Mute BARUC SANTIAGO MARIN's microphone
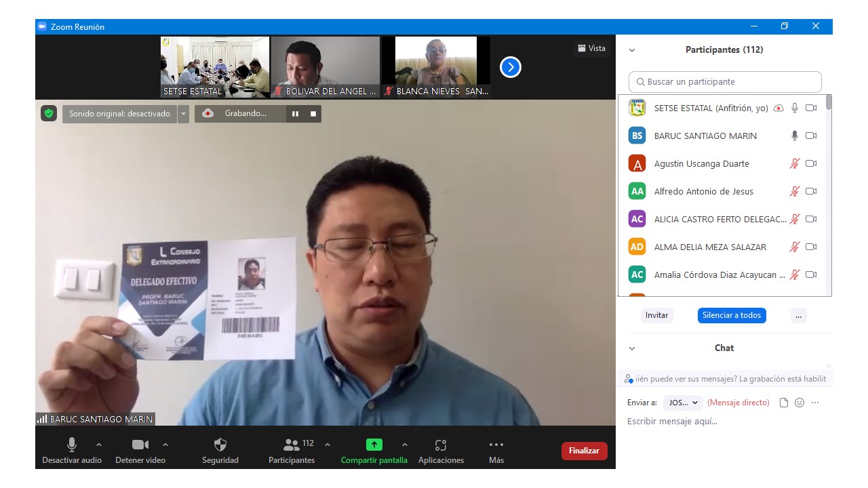 pos(795,136)
